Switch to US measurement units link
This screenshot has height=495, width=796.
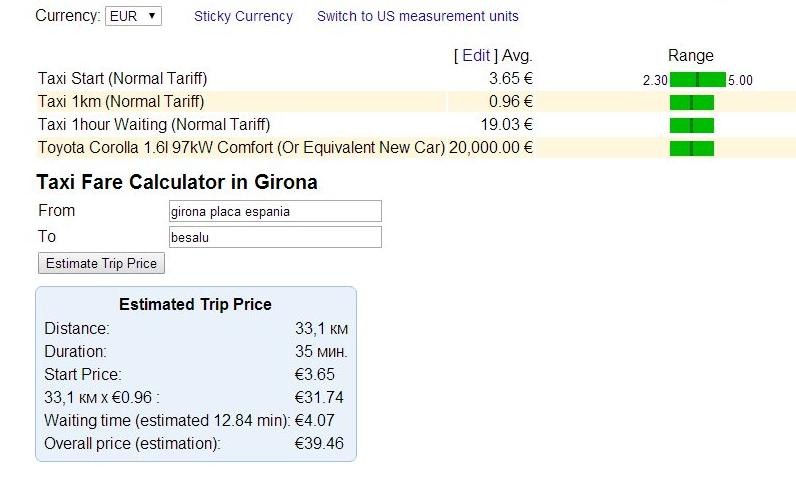click(418, 16)
